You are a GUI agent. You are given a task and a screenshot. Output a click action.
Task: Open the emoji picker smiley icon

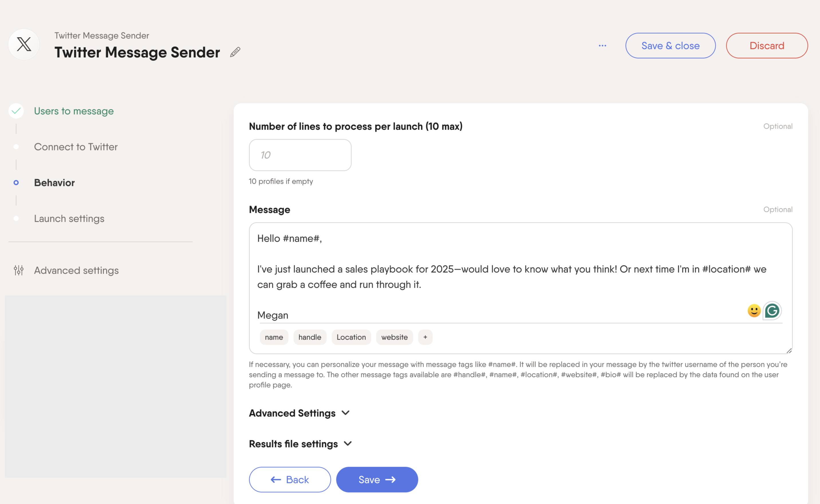click(x=754, y=311)
